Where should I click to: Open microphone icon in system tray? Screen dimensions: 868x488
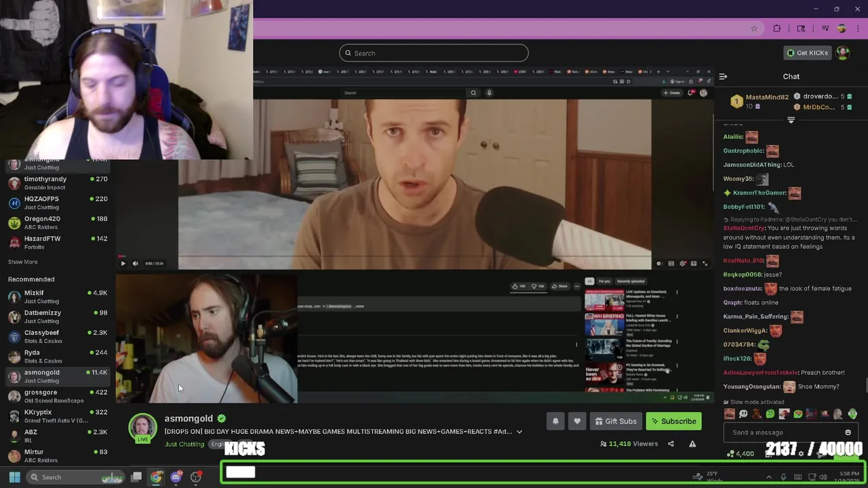(x=783, y=477)
